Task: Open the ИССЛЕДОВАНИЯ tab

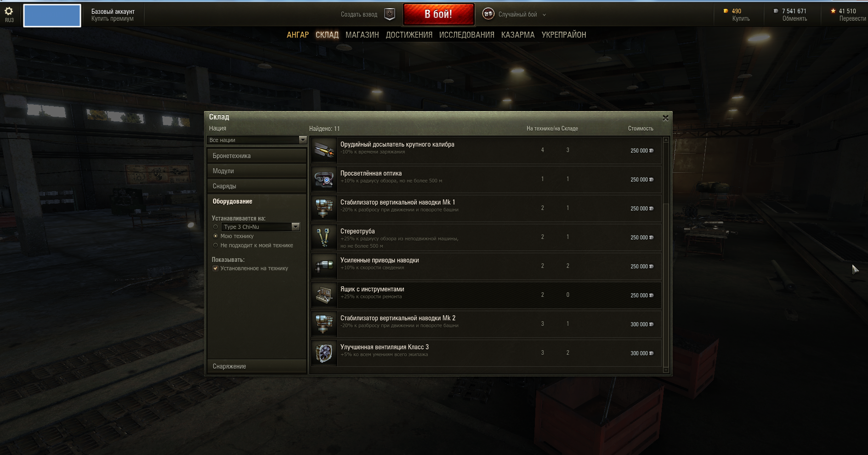Action: pyautogui.click(x=467, y=35)
